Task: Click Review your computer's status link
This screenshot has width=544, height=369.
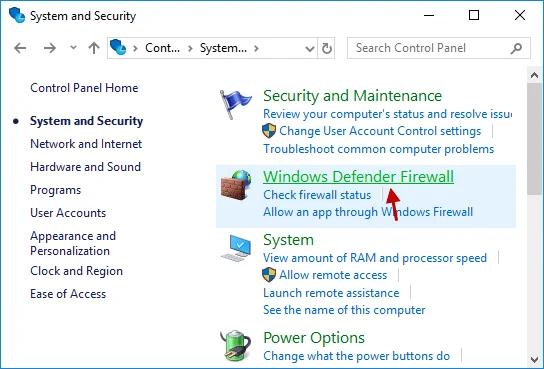Action: coord(387,114)
